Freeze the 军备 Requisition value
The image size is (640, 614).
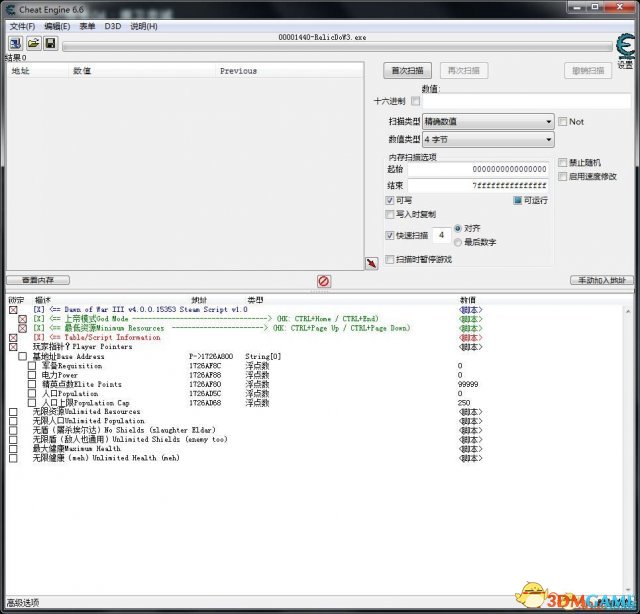(32, 366)
